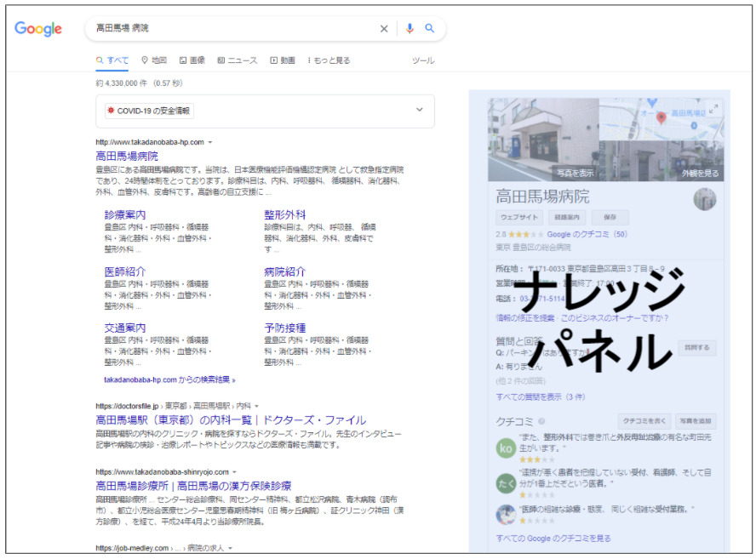Open the 動画 tab
756x559 pixels.
[283, 60]
